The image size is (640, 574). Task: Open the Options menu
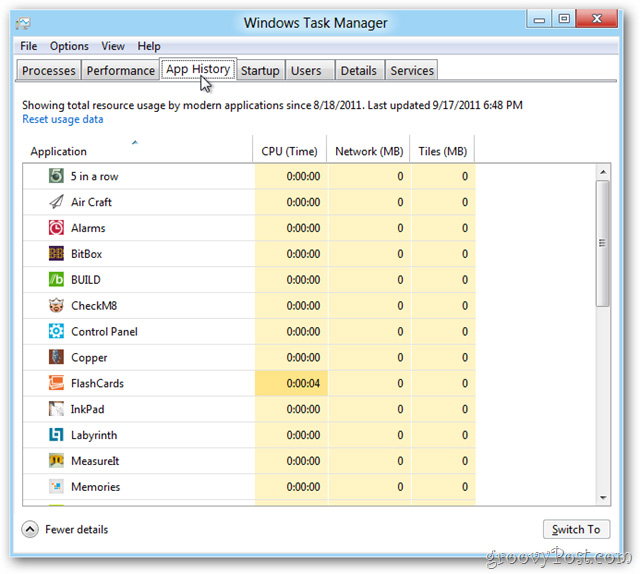point(69,46)
